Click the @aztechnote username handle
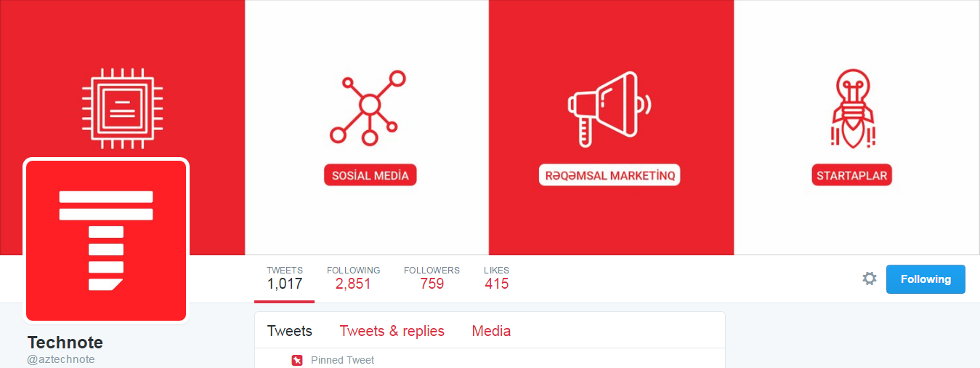980x368 pixels. 61,359
